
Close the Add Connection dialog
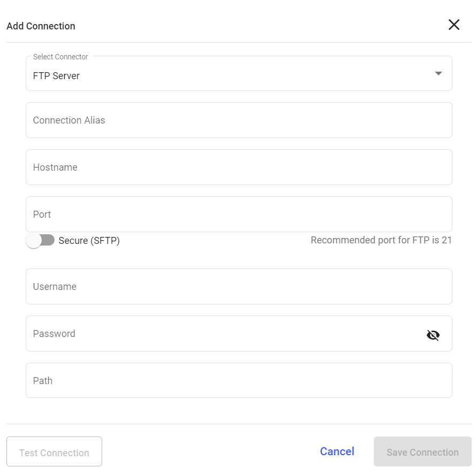(x=454, y=25)
